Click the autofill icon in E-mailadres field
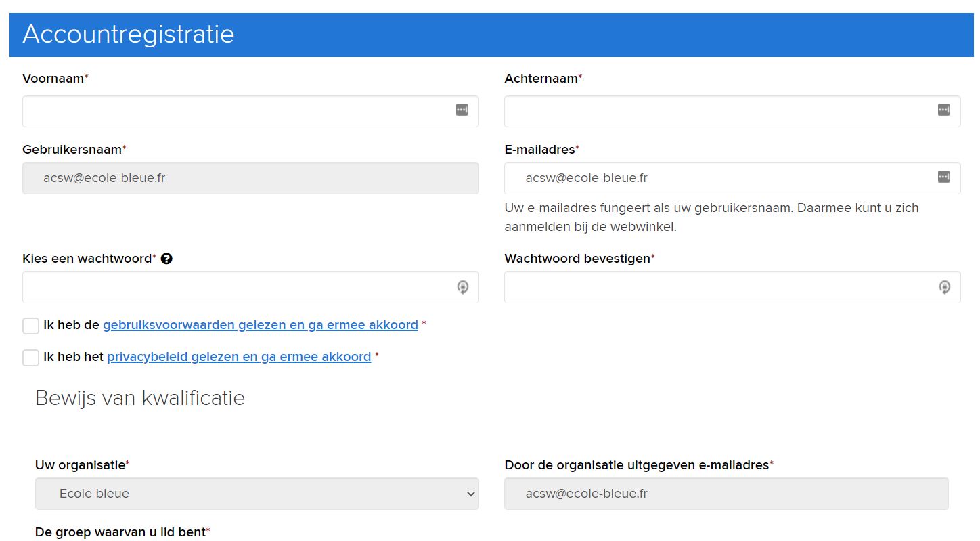 (x=943, y=177)
